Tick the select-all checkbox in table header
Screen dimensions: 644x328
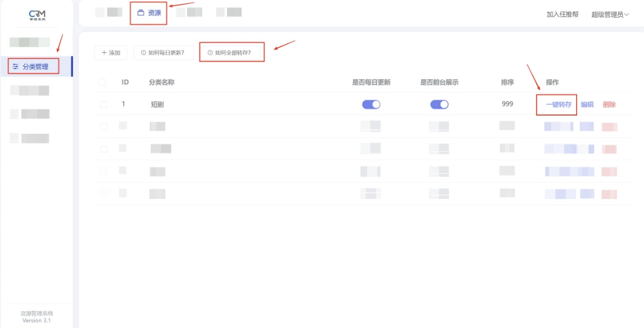coord(103,83)
